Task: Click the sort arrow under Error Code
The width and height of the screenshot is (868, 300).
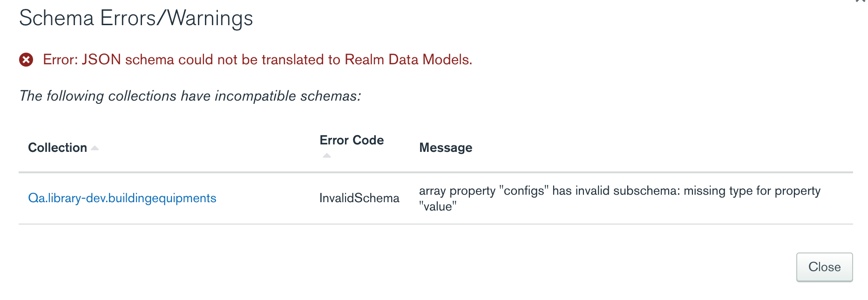Action: pos(327,156)
